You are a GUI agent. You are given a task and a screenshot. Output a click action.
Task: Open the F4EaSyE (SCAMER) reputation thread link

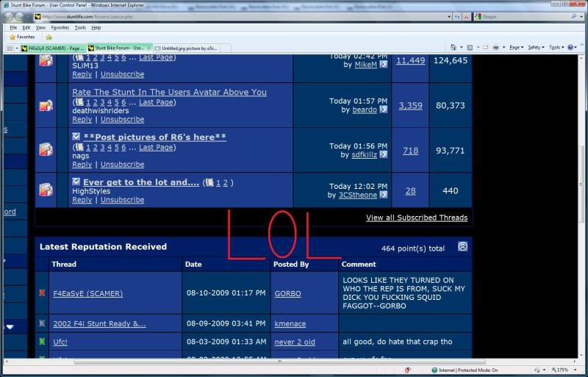[87, 294]
